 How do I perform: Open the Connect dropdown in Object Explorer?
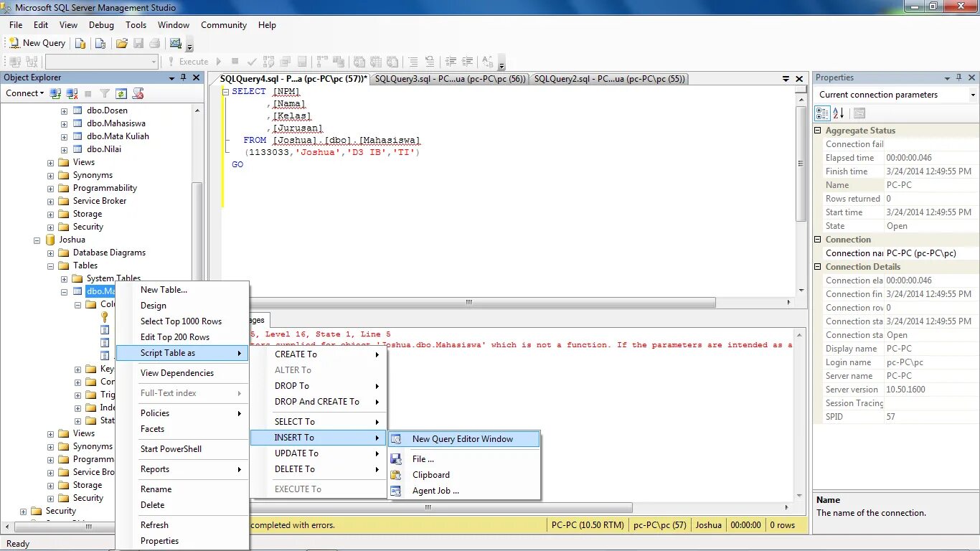click(25, 93)
